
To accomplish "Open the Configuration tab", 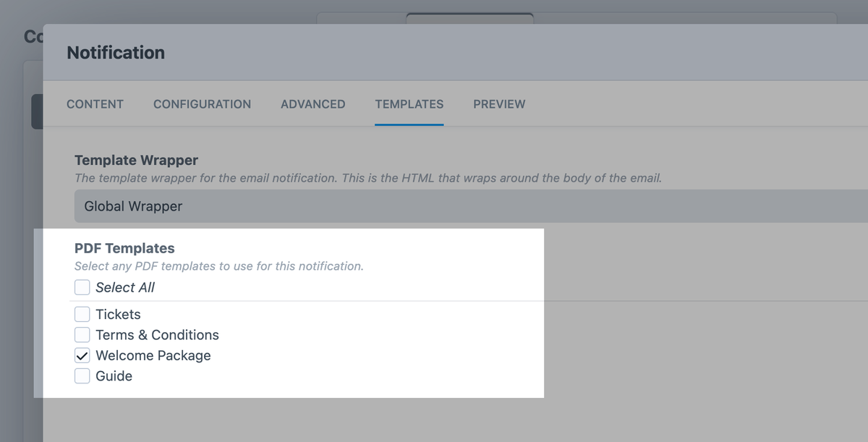I will pyautogui.click(x=202, y=104).
